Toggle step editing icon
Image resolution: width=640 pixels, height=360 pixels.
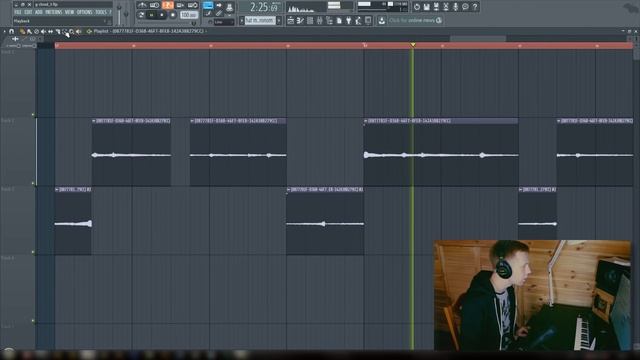point(208,13)
